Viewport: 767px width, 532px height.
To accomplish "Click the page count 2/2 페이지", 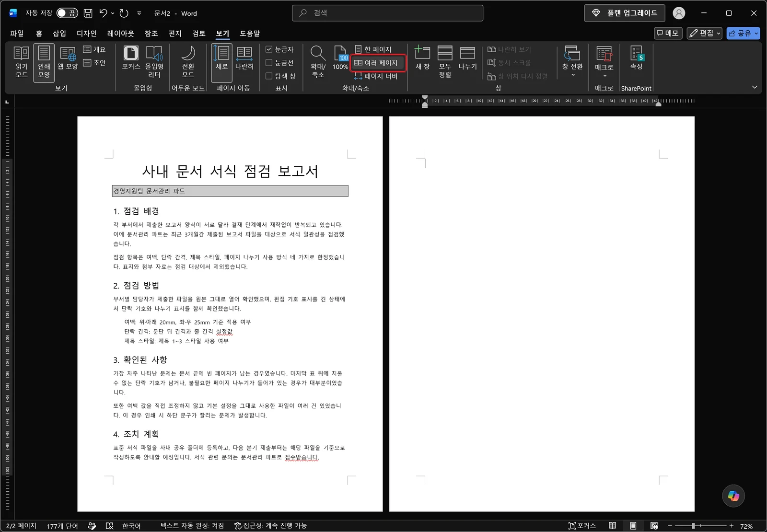I will (21, 526).
